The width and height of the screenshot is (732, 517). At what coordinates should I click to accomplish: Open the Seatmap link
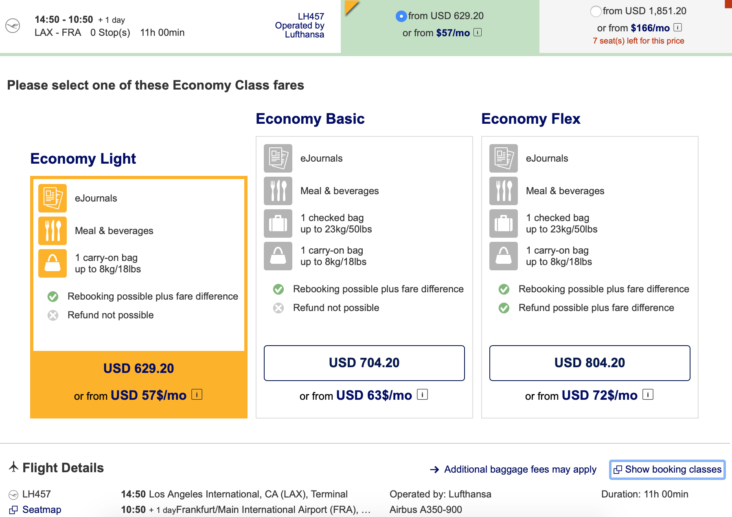click(35, 510)
